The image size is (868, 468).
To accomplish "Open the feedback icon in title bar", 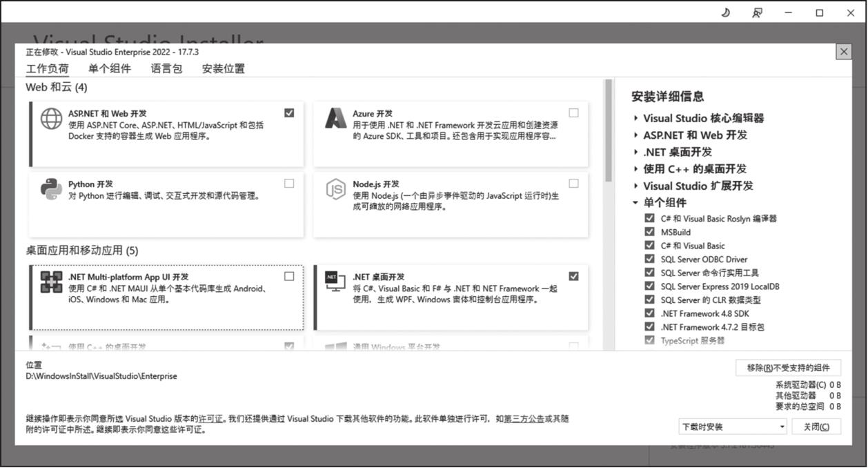I will coord(757,12).
